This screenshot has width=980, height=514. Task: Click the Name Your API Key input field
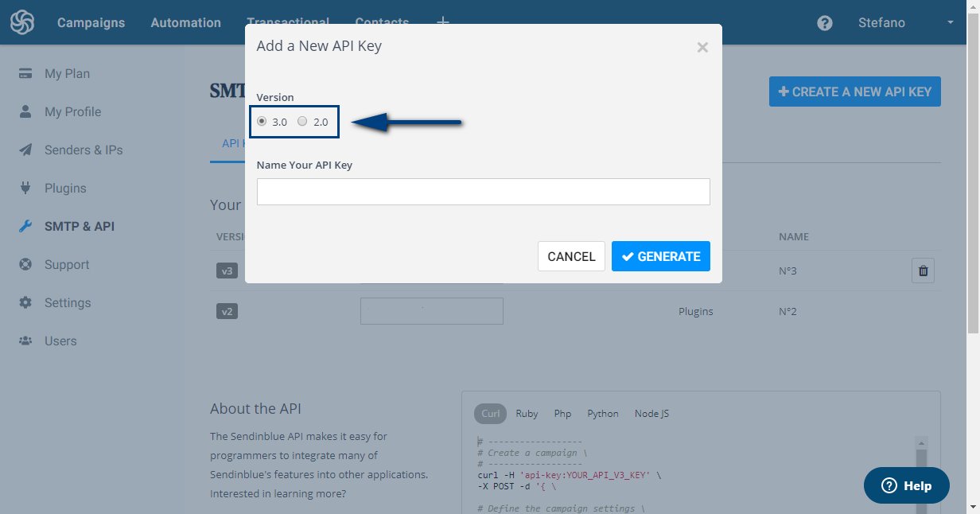(483, 192)
